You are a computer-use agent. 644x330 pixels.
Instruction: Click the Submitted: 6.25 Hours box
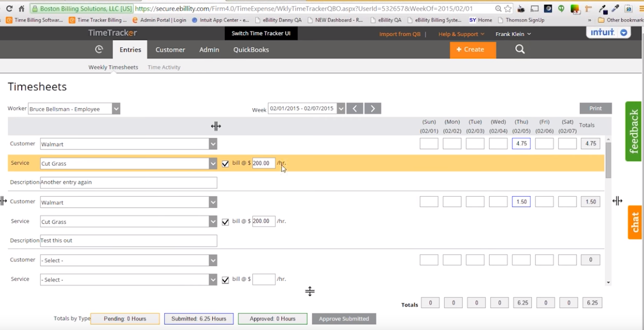(199, 319)
